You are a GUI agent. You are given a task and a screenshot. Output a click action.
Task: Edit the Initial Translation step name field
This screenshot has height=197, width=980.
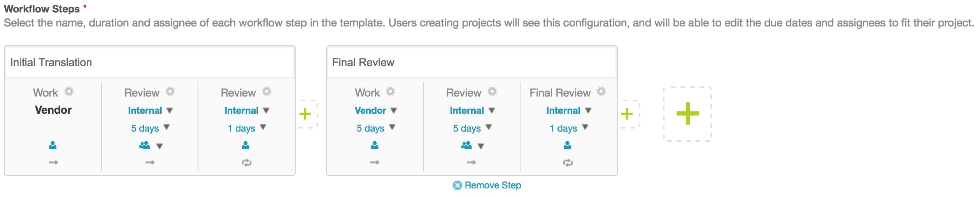click(150, 63)
